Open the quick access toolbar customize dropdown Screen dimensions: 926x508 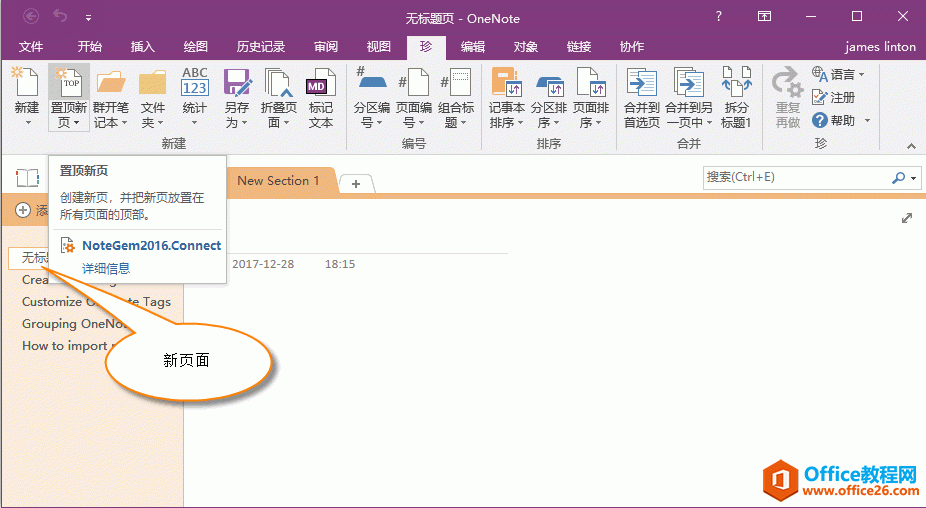(x=88, y=18)
